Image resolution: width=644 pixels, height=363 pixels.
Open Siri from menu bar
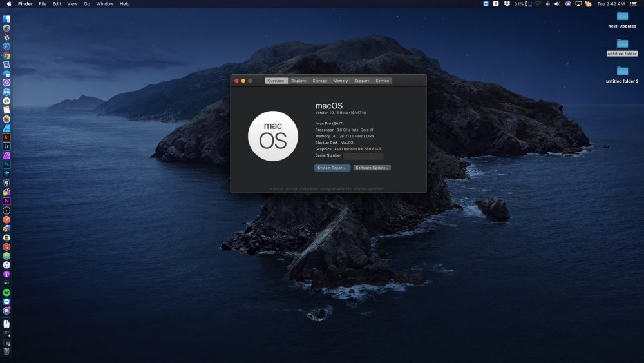click(x=568, y=4)
